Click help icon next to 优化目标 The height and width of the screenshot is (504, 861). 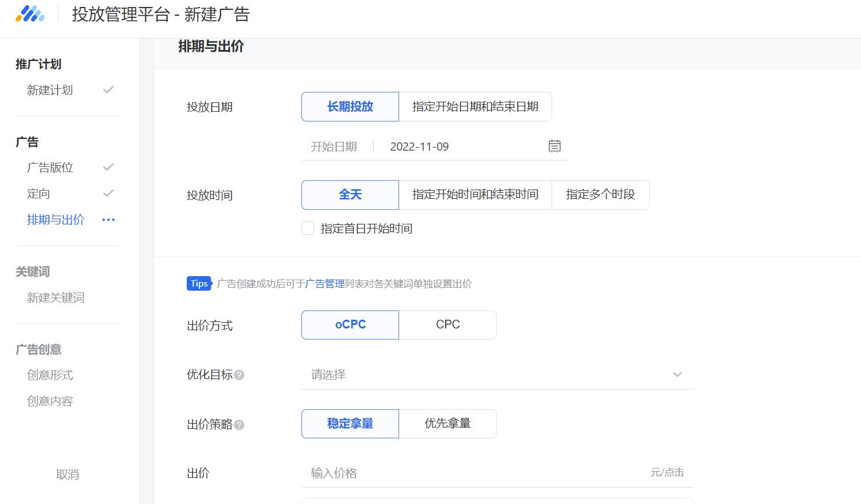[239, 376]
